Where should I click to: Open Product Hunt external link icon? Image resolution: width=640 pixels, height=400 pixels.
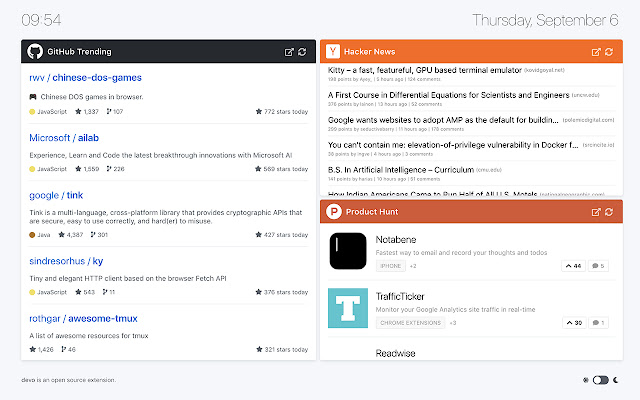[594, 212]
